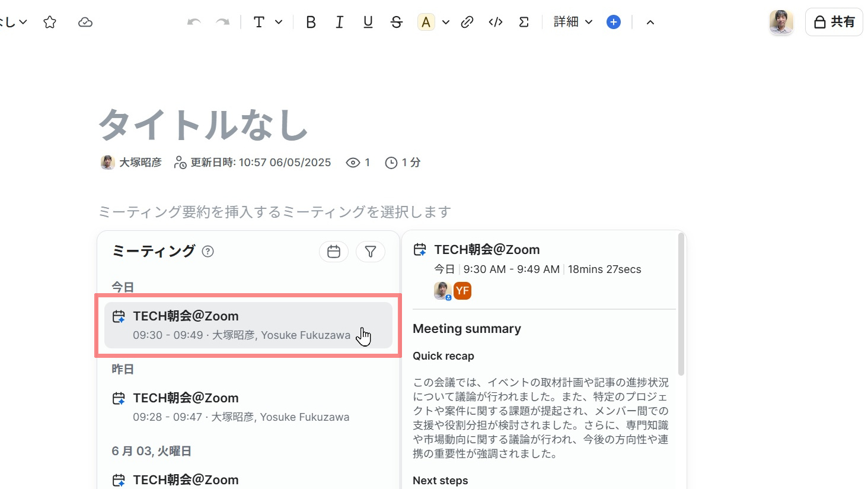Check the cloud save status icon
The height and width of the screenshot is (489, 868).
[x=85, y=23]
